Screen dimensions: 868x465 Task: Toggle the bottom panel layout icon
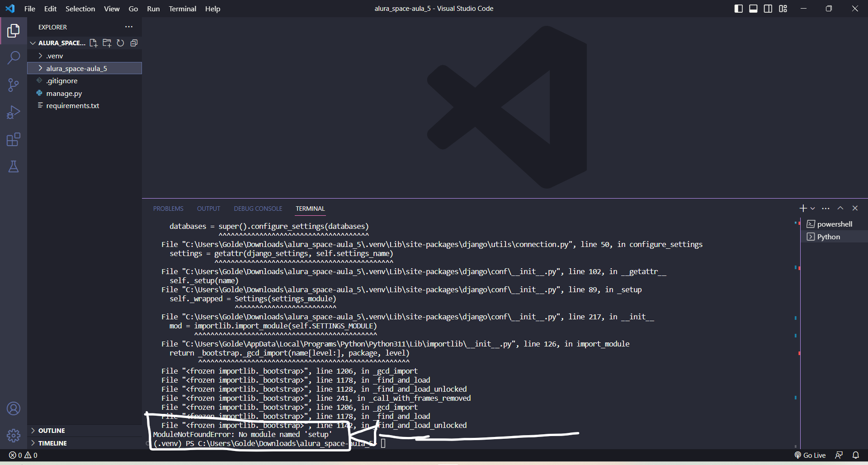point(753,9)
